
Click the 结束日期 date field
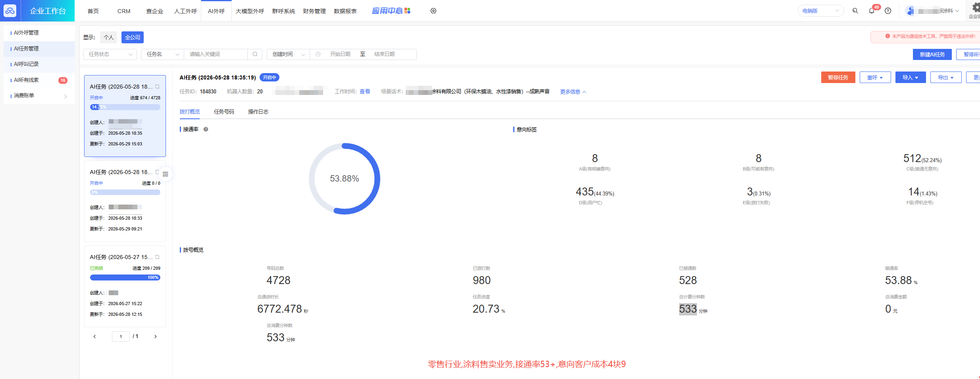pos(385,54)
